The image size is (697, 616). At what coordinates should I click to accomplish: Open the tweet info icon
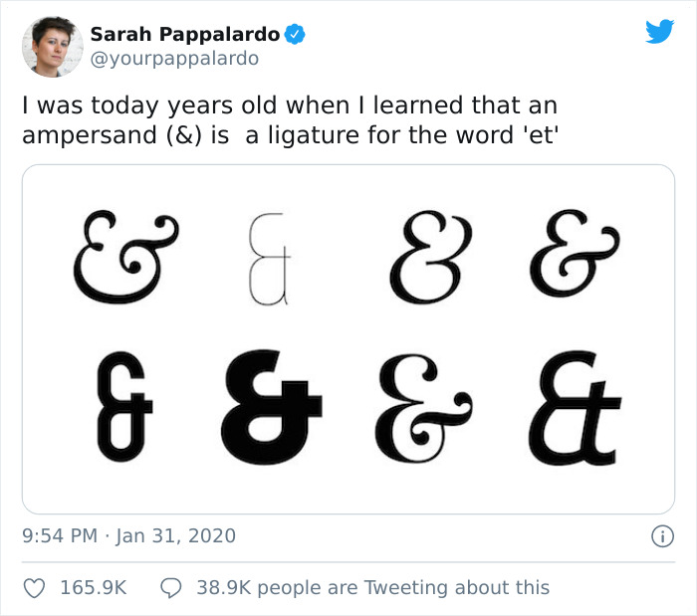click(659, 536)
